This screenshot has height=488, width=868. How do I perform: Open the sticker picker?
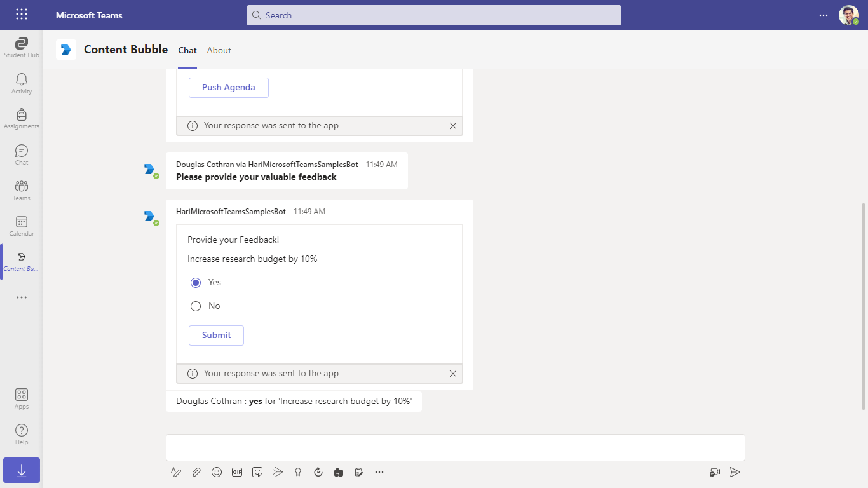point(257,472)
